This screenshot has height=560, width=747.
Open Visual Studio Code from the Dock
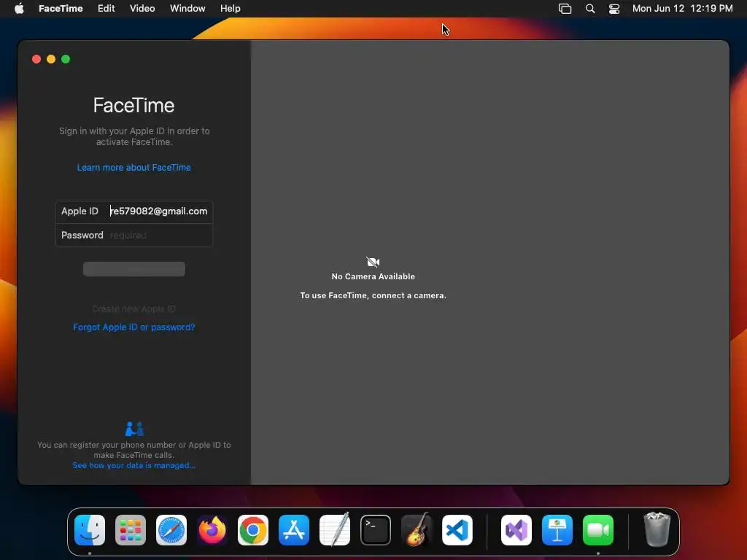pyautogui.click(x=457, y=530)
